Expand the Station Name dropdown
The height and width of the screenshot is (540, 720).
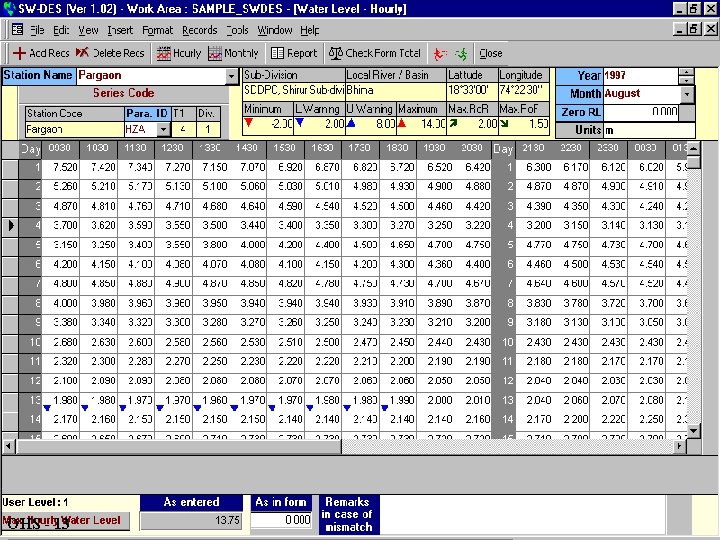pyautogui.click(x=232, y=76)
